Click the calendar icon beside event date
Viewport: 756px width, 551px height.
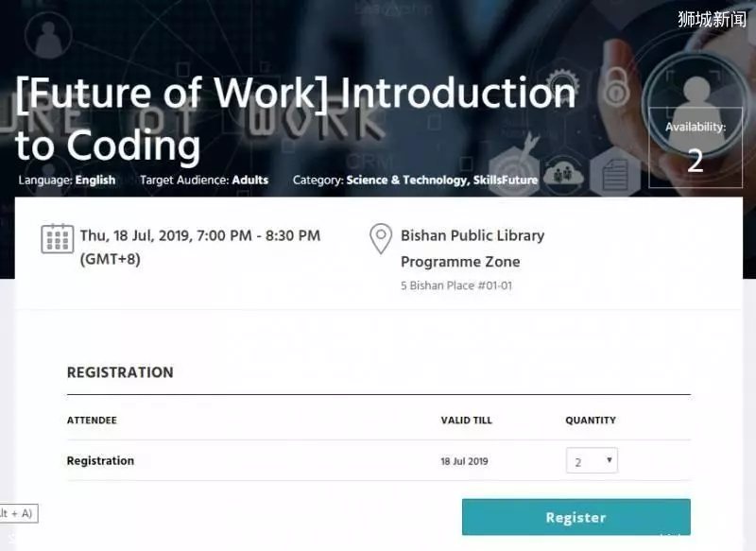[x=58, y=238]
